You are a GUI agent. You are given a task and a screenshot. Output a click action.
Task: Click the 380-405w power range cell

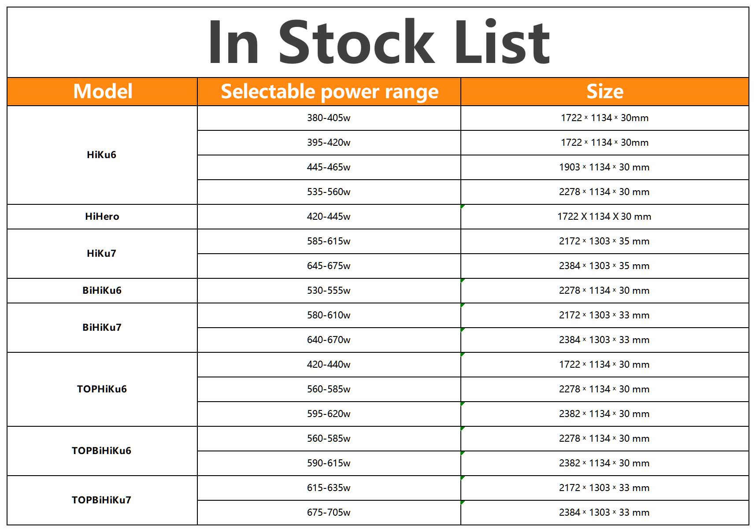(x=329, y=118)
